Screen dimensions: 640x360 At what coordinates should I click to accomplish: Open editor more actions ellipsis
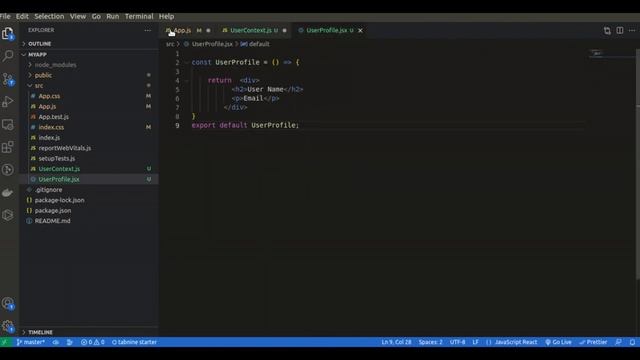click(632, 31)
